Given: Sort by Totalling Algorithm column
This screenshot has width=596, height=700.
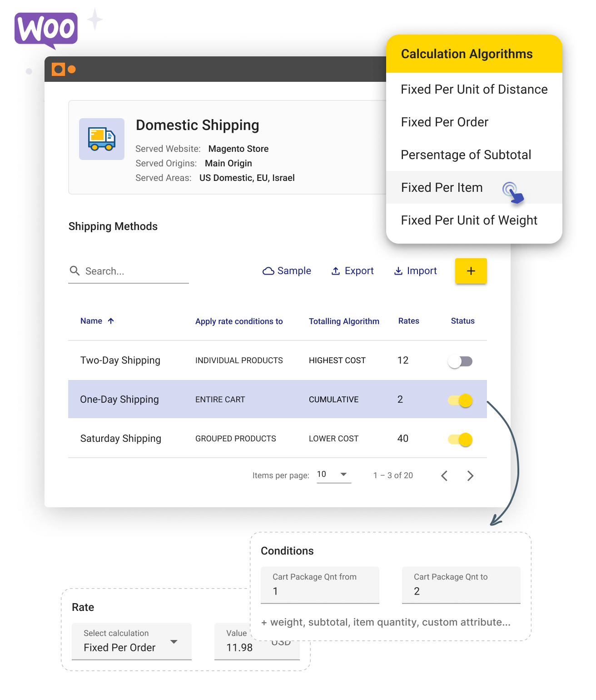Looking at the screenshot, I should click(344, 321).
